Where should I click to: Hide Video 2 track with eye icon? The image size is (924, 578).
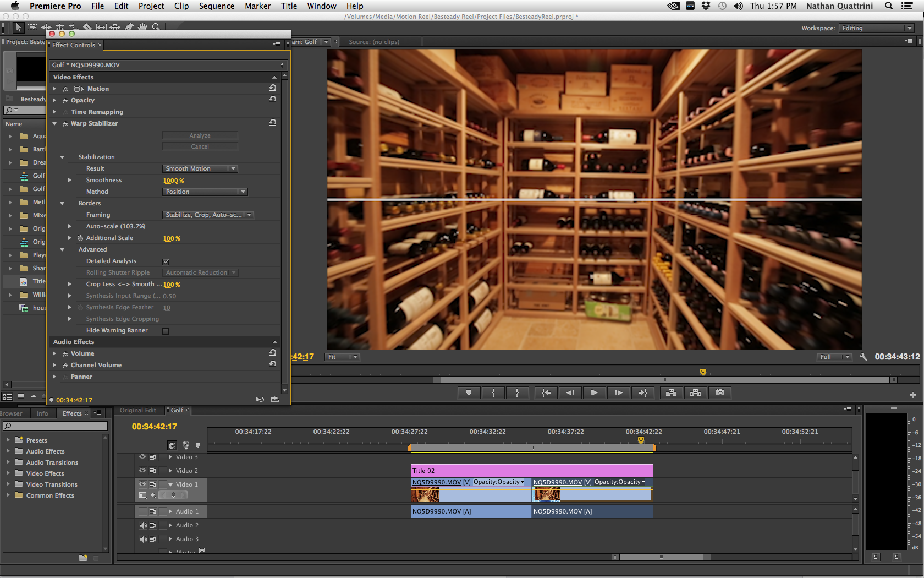click(x=142, y=471)
